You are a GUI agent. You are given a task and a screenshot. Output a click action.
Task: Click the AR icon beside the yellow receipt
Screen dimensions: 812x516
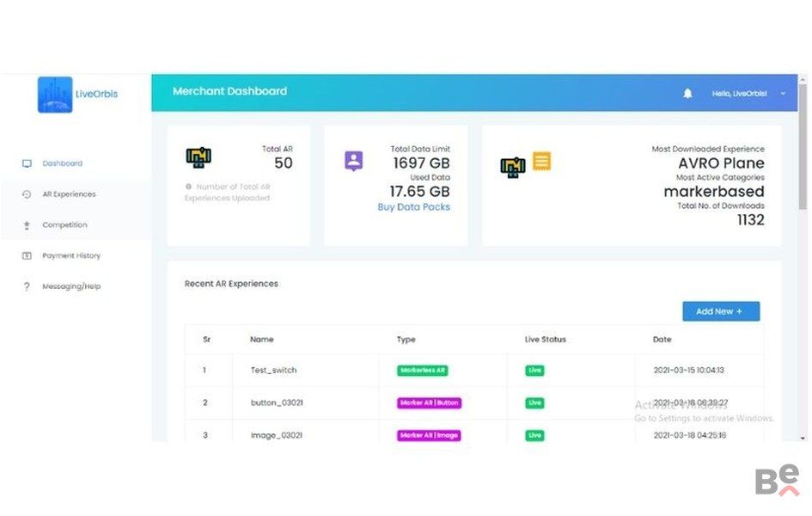click(x=513, y=168)
